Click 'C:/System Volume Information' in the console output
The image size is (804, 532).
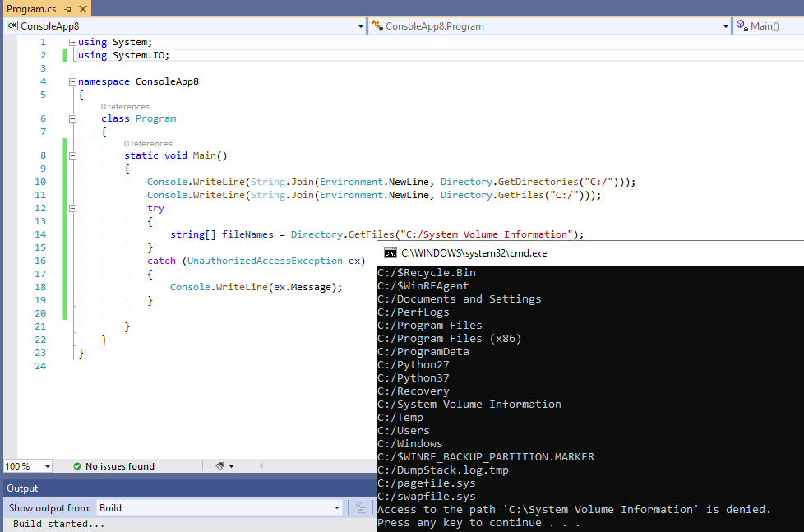469,405
